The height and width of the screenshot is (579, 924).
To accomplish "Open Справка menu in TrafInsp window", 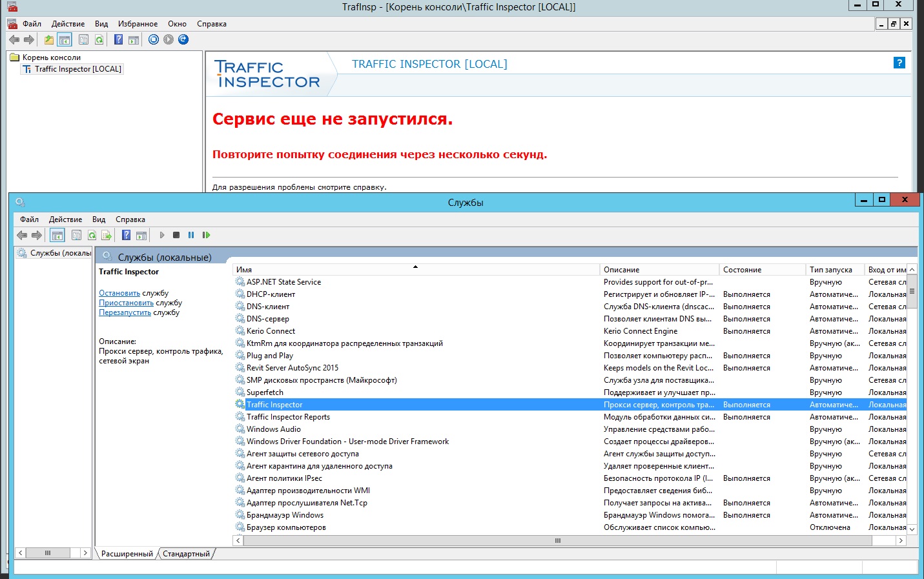I will pos(212,24).
